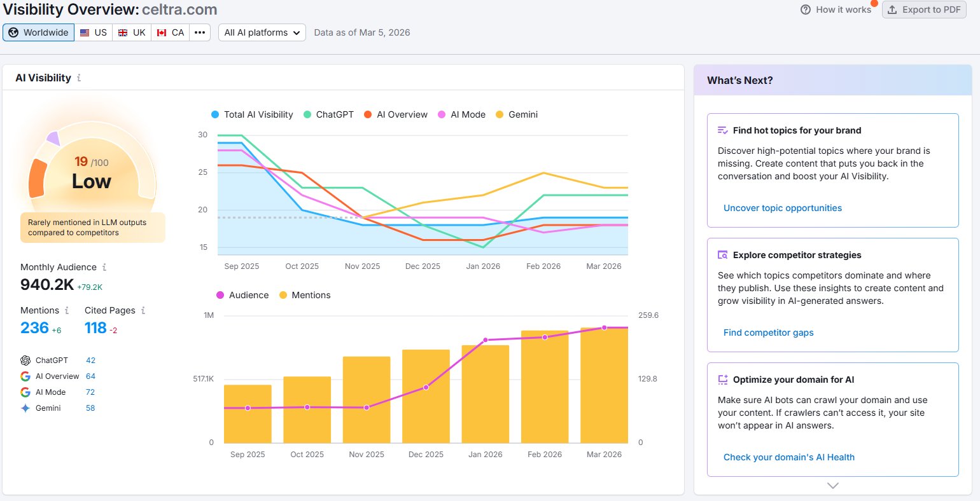Click the How it works help icon
The width and height of the screenshot is (980, 501).
pos(806,10)
